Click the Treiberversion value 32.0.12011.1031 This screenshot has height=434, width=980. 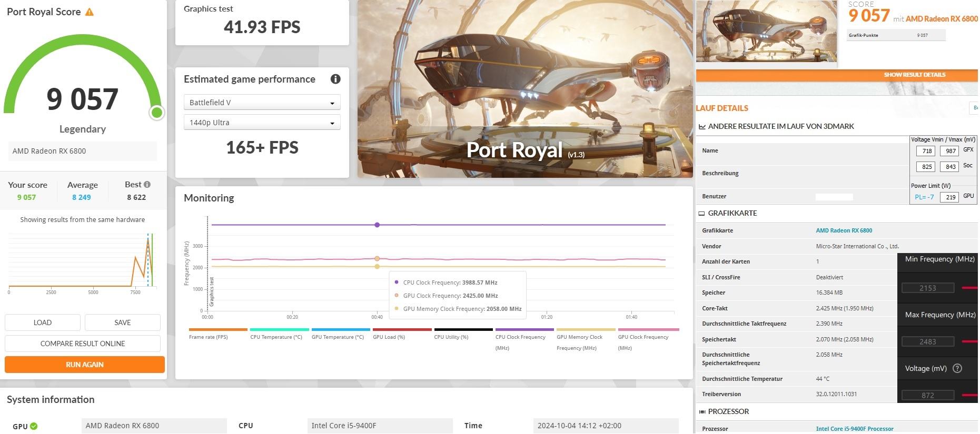click(x=836, y=394)
